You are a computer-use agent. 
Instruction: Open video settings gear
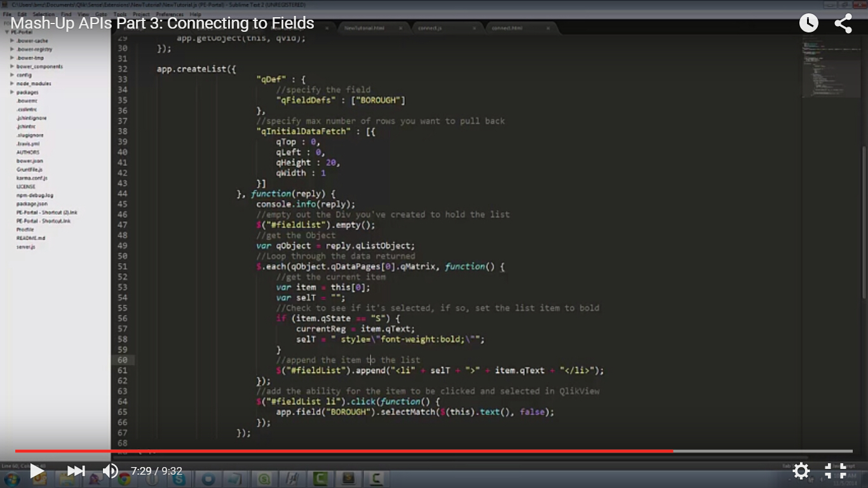tap(801, 471)
